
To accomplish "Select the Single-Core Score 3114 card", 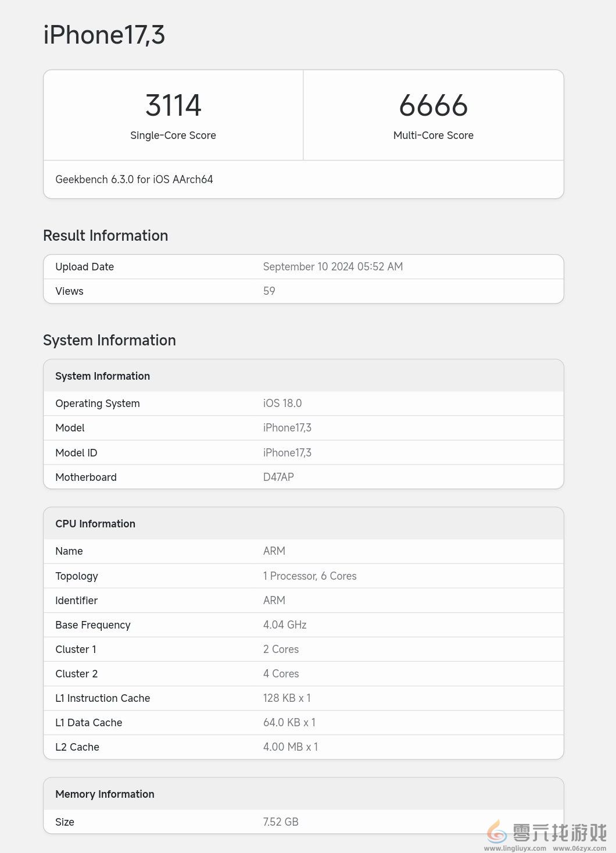I will click(x=173, y=115).
